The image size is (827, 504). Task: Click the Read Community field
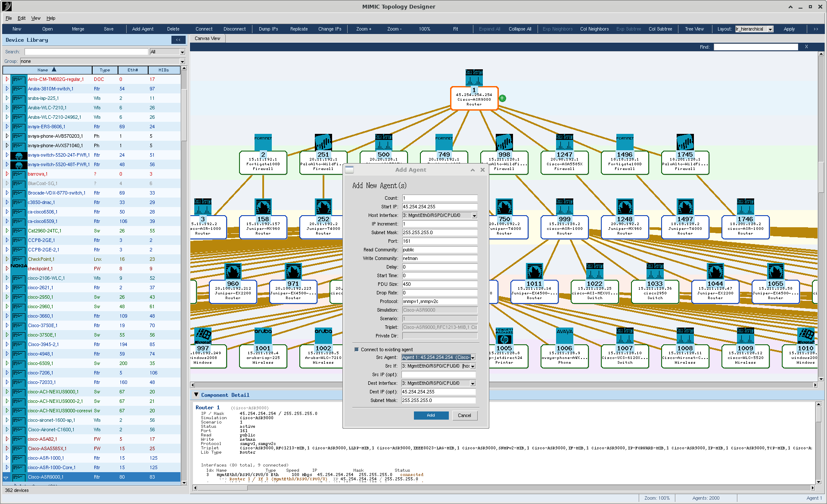pyautogui.click(x=440, y=250)
